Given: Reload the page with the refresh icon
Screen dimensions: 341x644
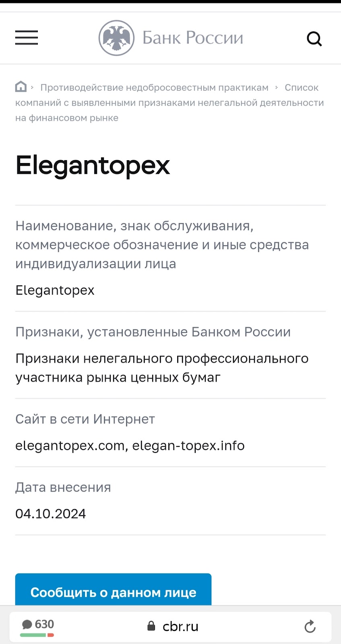Looking at the screenshot, I should (x=309, y=626).
